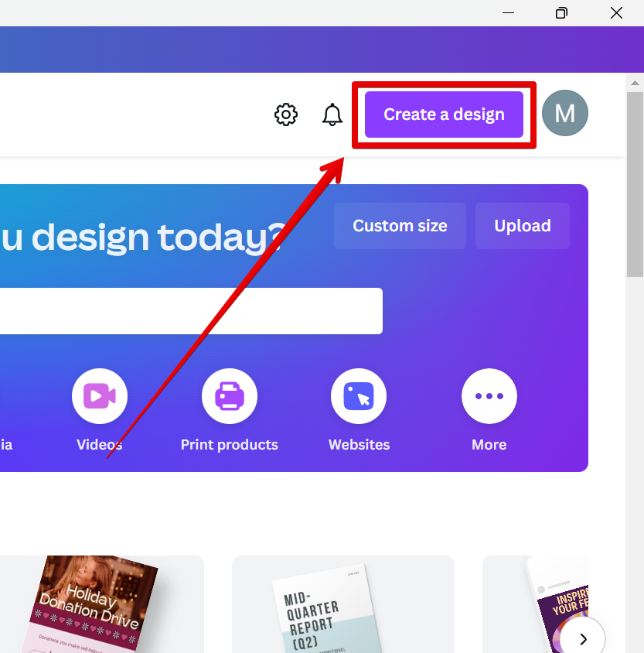Click the Upload button
Image resolution: width=644 pixels, height=653 pixels.
tap(523, 226)
